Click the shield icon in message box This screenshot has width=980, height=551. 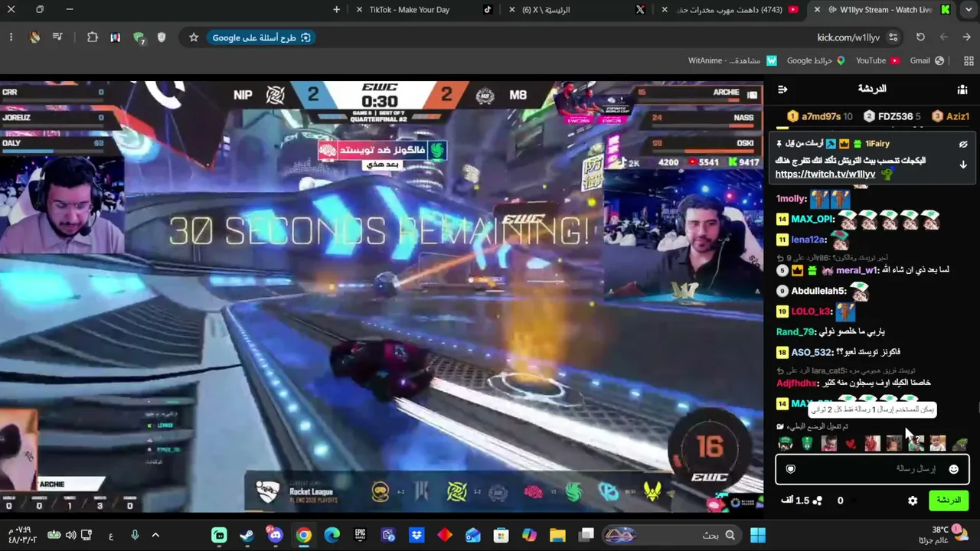pos(791,469)
